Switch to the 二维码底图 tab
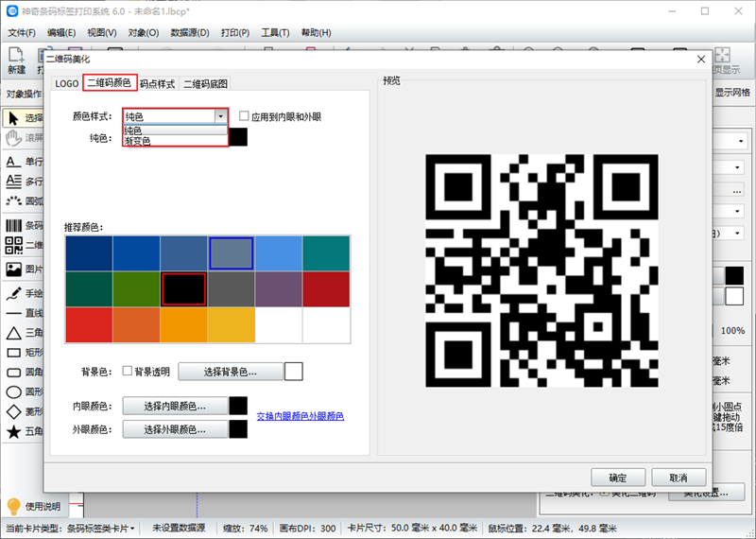756x539 pixels. [205, 84]
